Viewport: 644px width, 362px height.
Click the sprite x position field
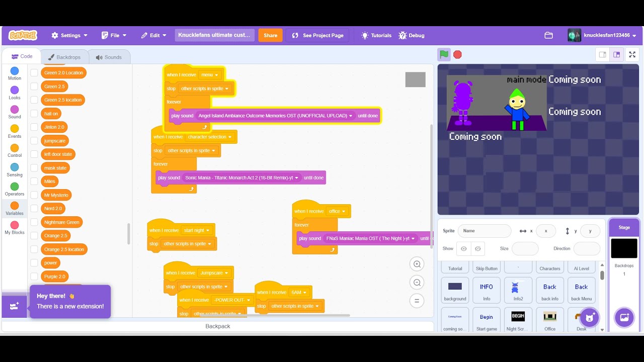pos(546,231)
